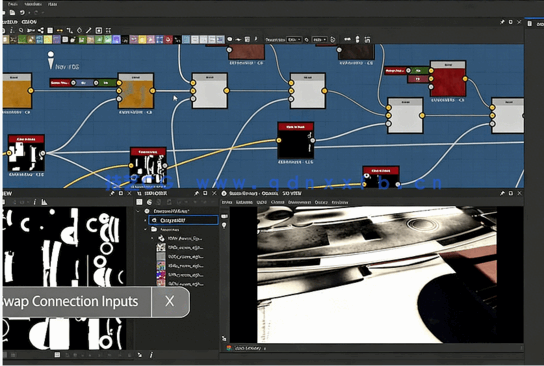Click the new document icon in top toolbar
Screen dimensions: 544x366
pyautogui.click(x=12, y=12)
